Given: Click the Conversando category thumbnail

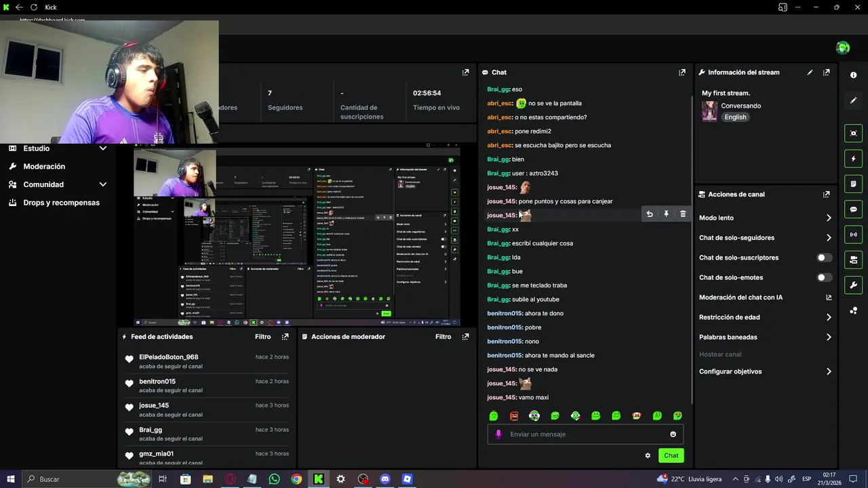Looking at the screenshot, I should [709, 111].
